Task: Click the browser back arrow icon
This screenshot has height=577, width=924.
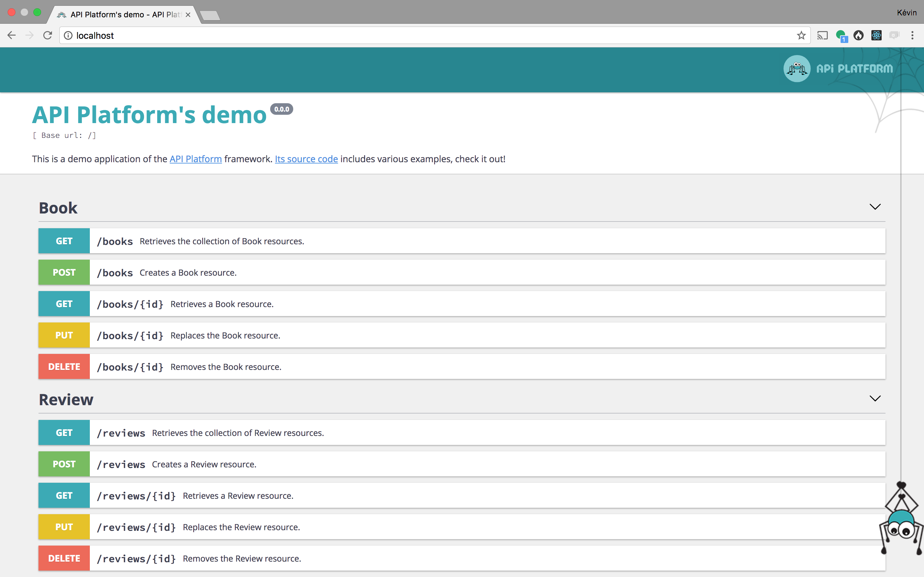Action: pyautogui.click(x=12, y=36)
